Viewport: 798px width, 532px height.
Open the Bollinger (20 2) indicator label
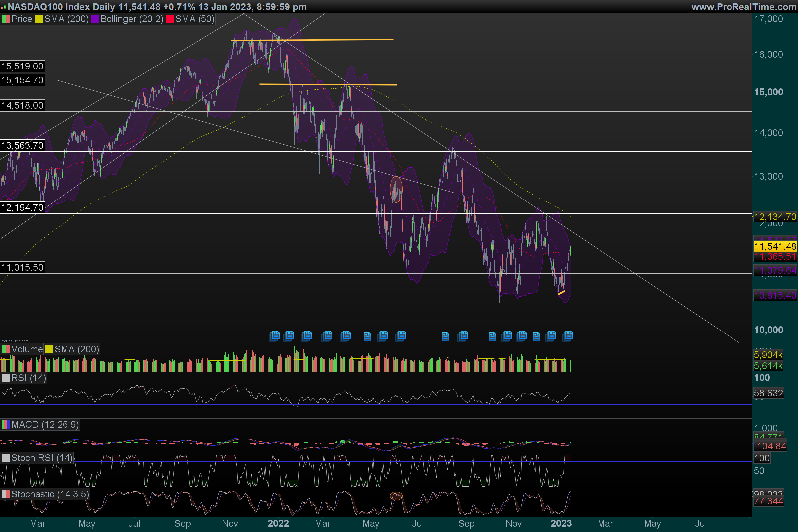pyautogui.click(x=131, y=19)
